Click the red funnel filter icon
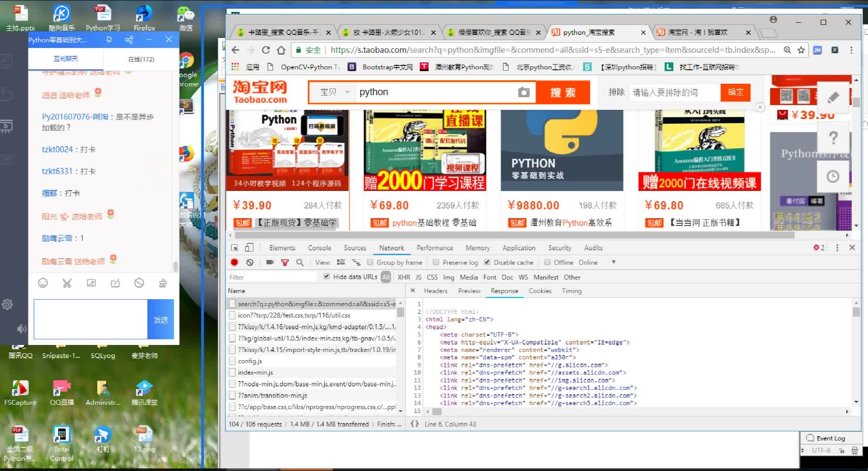This screenshot has width=868, height=471. [285, 262]
